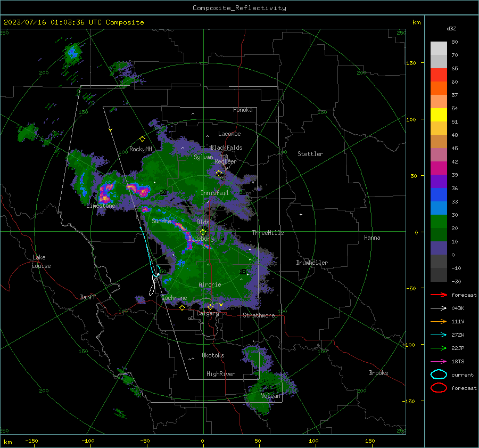Click the red forecast ellipse icon
479x448 pixels.
(x=439, y=388)
